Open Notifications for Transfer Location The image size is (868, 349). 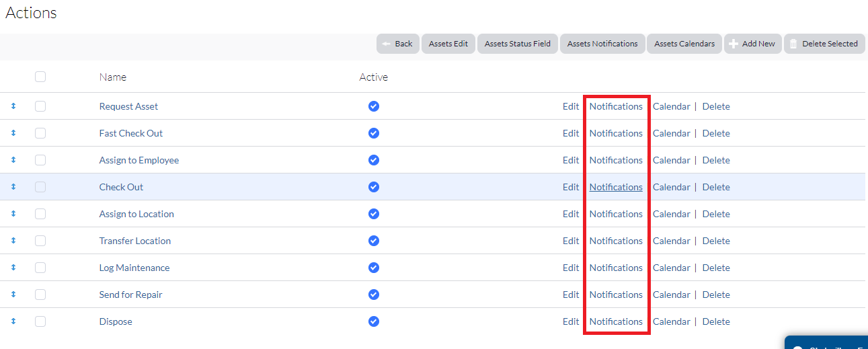616,241
